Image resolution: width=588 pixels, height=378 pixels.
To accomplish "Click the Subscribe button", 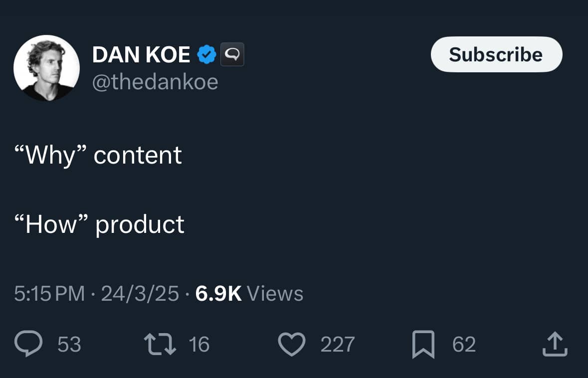I will point(497,54).
